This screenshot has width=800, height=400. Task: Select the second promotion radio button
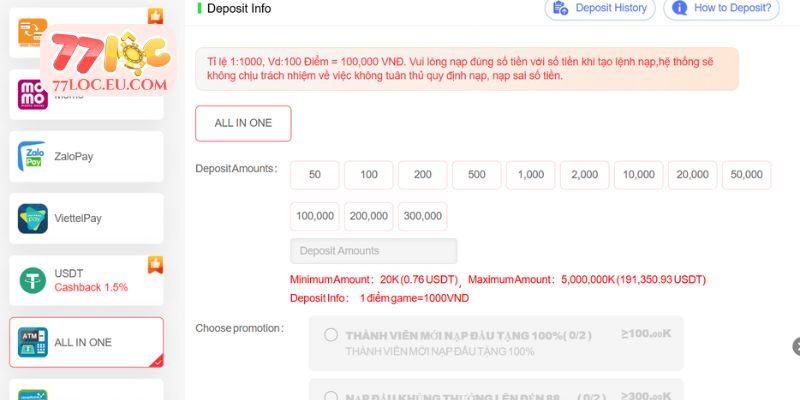(331, 392)
